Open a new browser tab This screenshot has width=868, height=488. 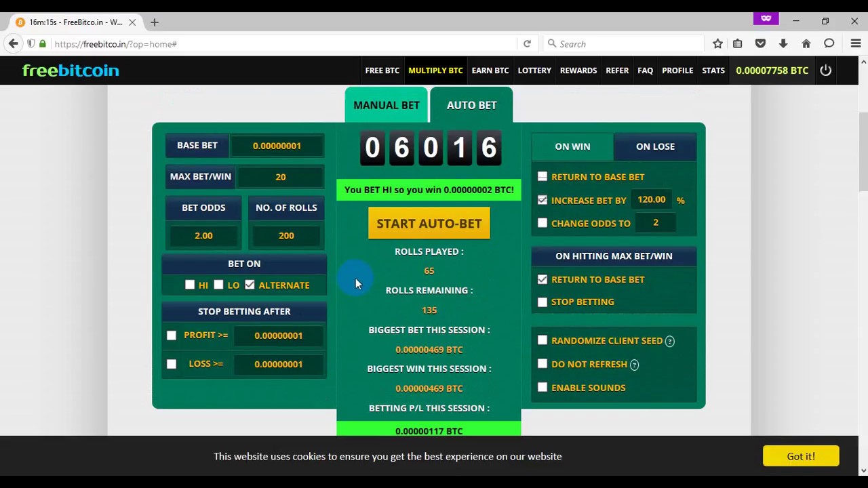[154, 22]
